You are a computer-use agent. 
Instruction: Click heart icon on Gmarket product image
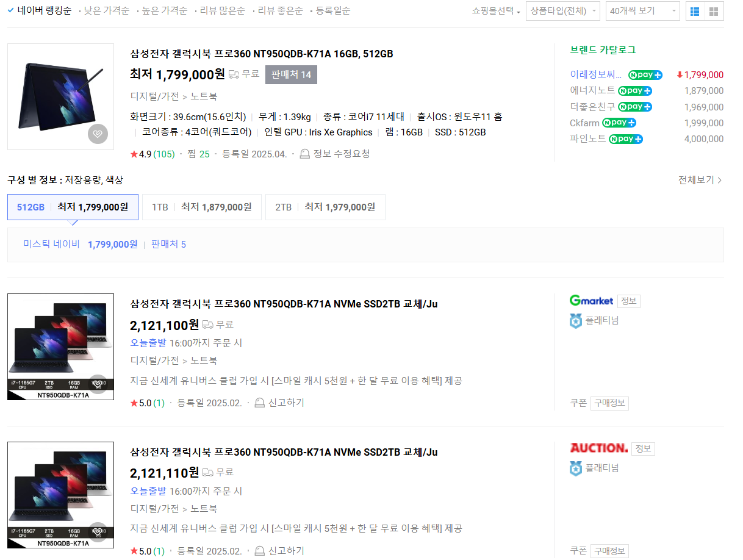[98, 384]
